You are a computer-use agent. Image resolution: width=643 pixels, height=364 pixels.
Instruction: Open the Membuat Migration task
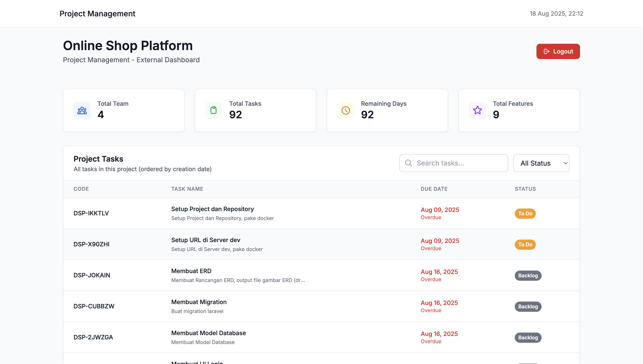[199, 302]
